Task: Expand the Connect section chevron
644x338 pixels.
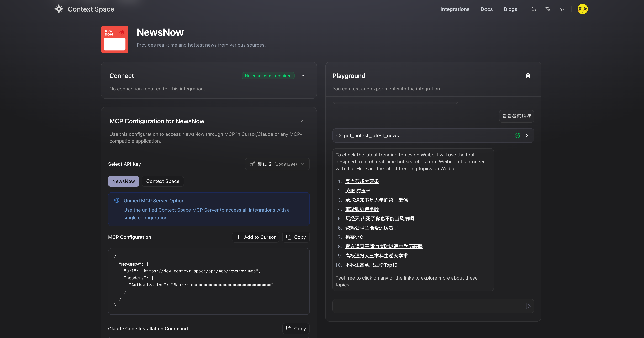Action: coord(303,76)
